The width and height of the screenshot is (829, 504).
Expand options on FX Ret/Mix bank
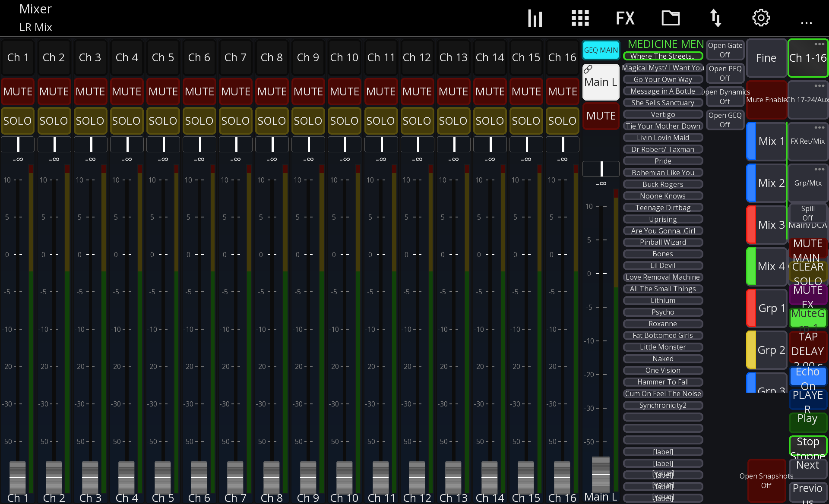820,128
